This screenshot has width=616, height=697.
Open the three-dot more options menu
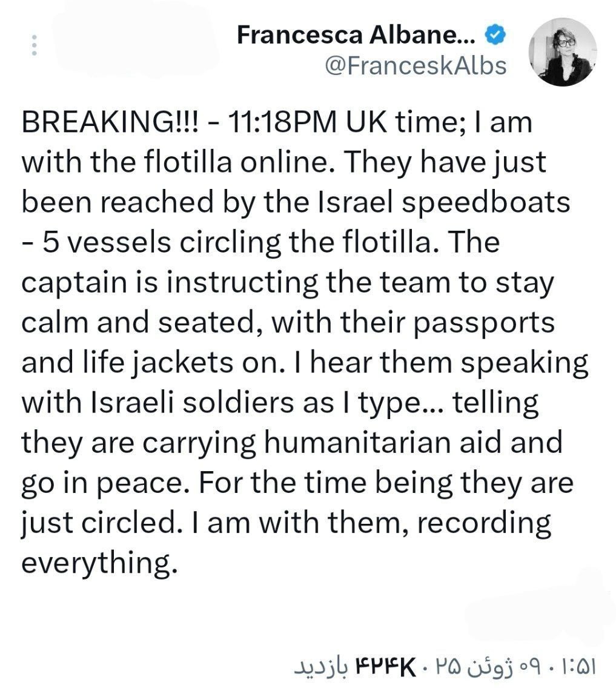pos(35,45)
